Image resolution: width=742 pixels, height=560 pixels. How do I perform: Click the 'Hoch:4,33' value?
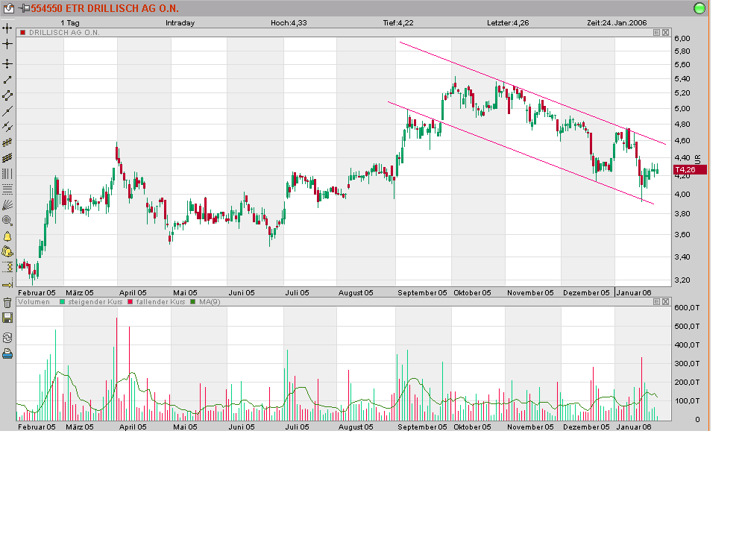(x=289, y=22)
